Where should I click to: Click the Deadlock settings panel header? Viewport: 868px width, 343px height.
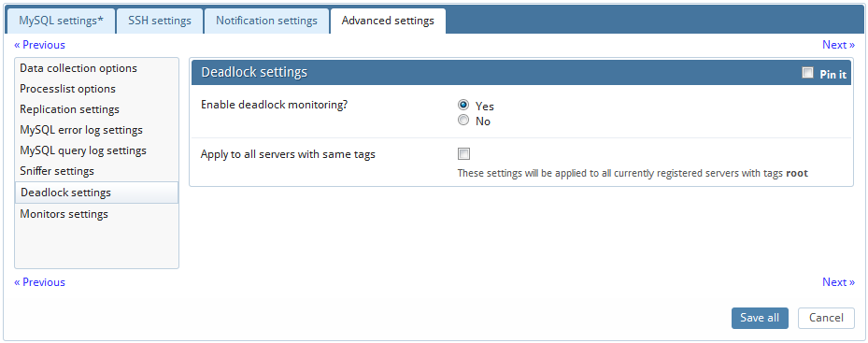pos(521,73)
